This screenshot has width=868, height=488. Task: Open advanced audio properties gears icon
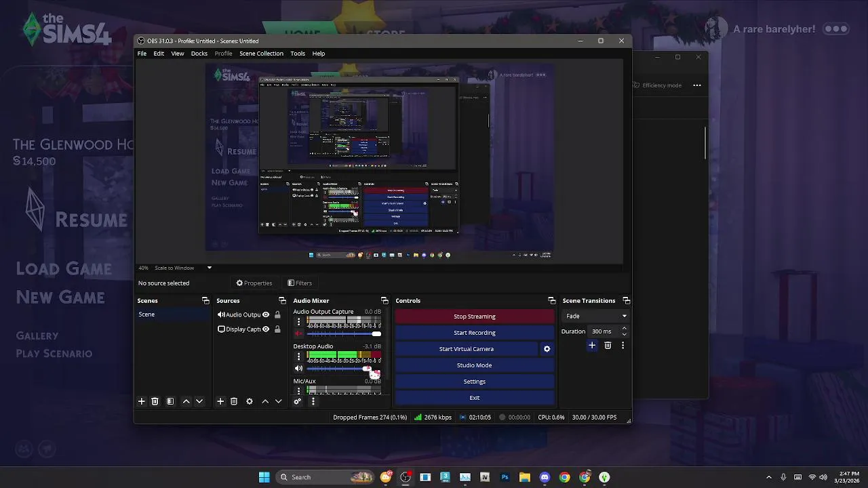pyautogui.click(x=297, y=401)
